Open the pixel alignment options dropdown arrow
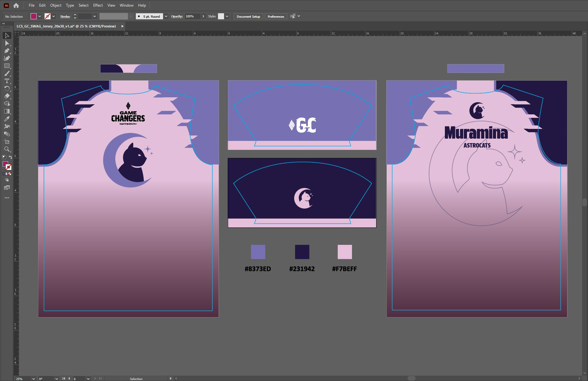Image resolution: width=588 pixels, height=381 pixels. tap(299, 16)
